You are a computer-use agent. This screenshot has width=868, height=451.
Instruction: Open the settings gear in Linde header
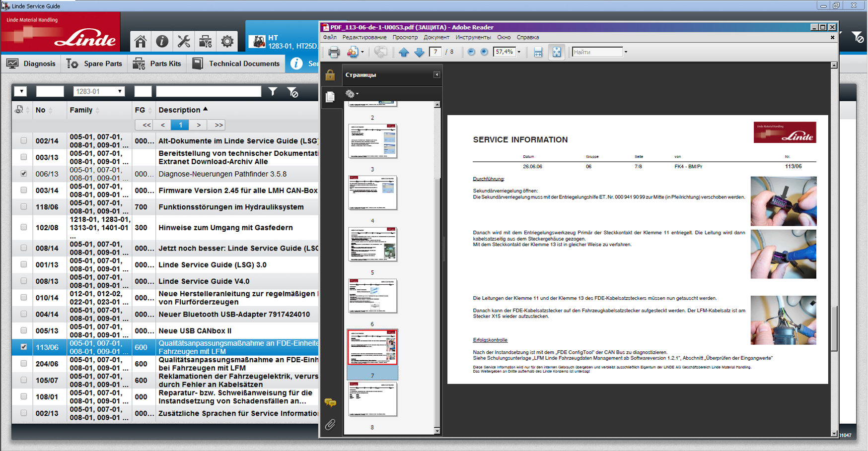coord(227,41)
